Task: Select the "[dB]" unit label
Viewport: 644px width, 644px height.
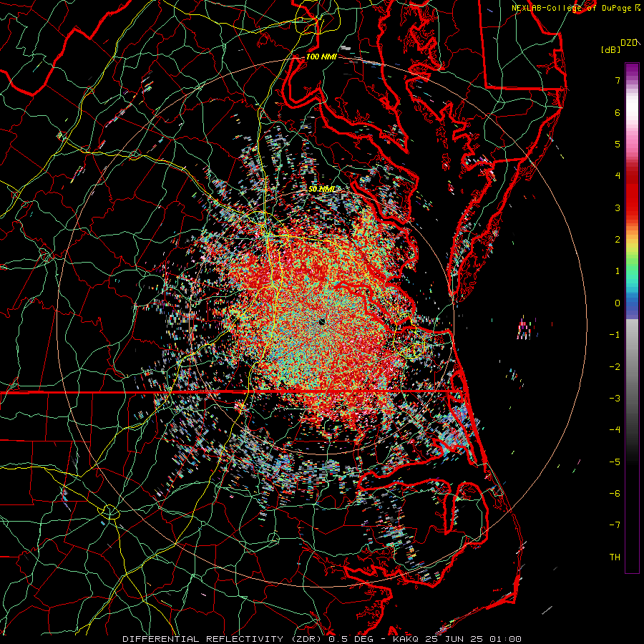Action: pyautogui.click(x=610, y=49)
